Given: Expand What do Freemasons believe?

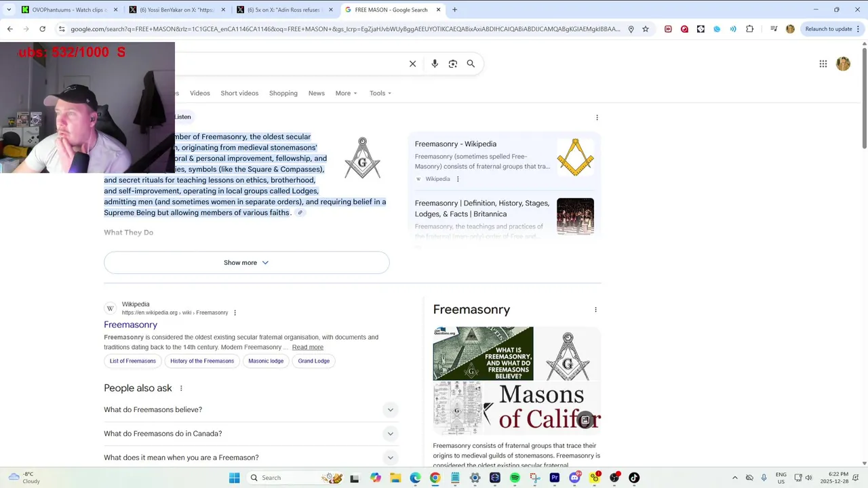Looking at the screenshot, I should click(x=250, y=409).
